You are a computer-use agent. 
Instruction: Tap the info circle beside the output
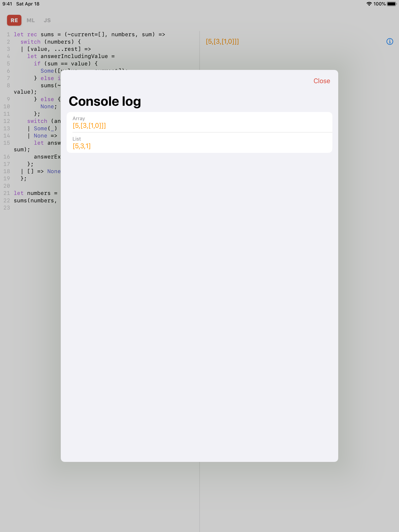pyautogui.click(x=390, y=41)
